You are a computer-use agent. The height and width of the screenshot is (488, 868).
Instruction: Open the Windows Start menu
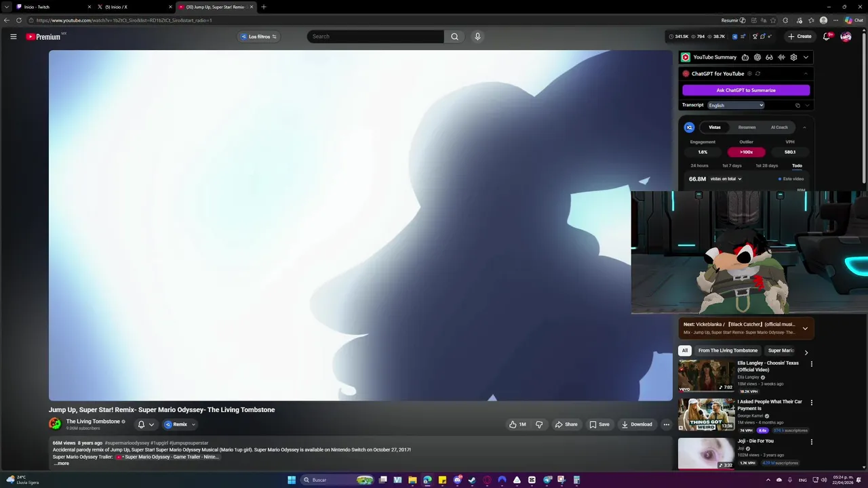tap(292, 480)
